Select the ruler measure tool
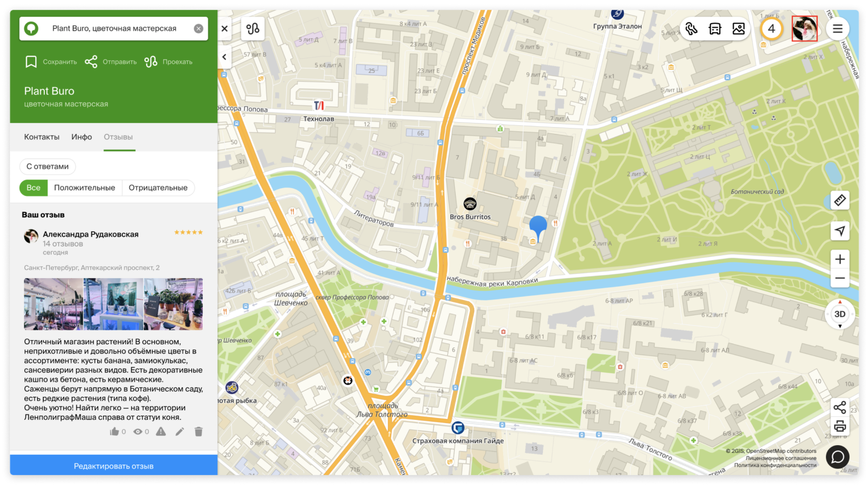Viewport: 868px width, 485px height. click(840, 200)
